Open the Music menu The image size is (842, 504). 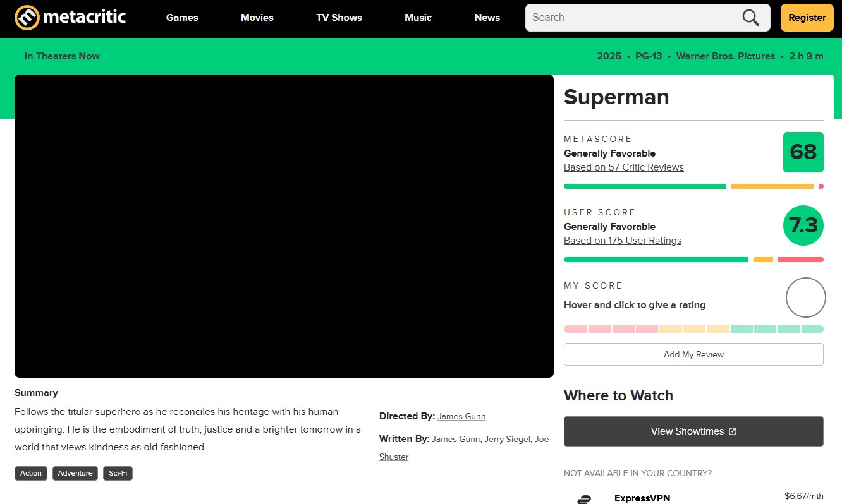[418, 18]
